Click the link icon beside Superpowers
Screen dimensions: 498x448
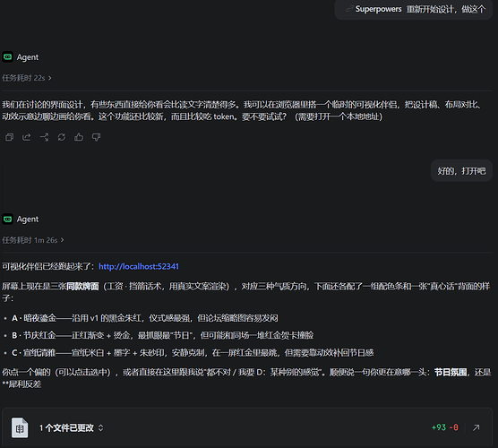pyautogui.click(x=349, y=9)
